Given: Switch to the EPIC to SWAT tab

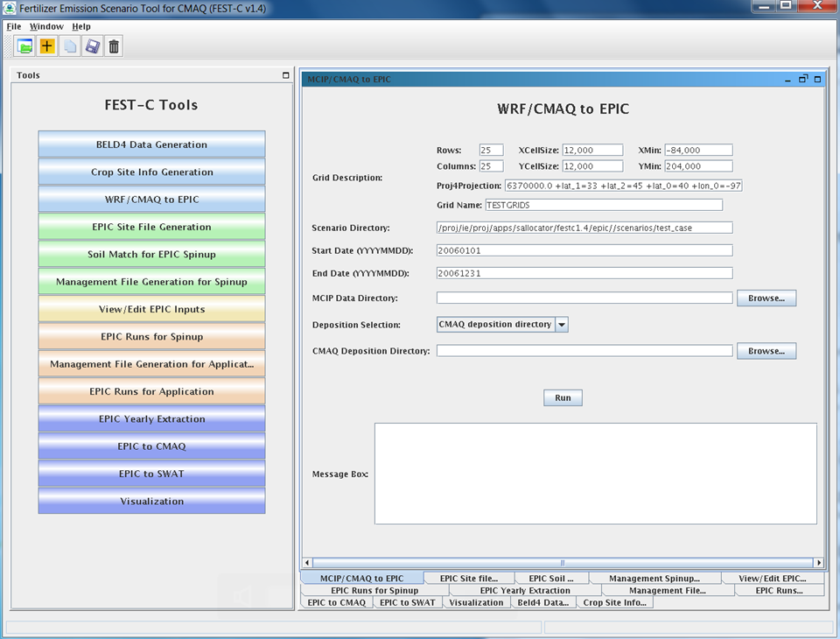Looking at the screenshot, I should click(x=408, y=602).
